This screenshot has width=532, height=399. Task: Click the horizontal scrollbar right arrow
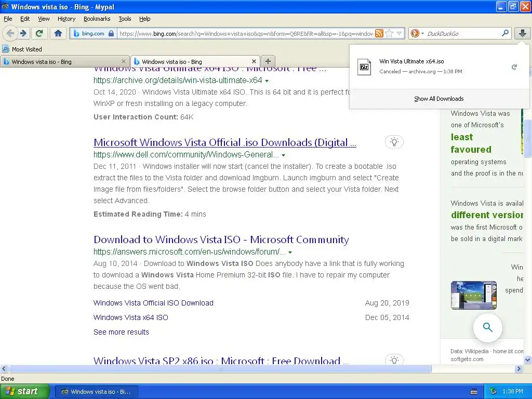point(519,368)
